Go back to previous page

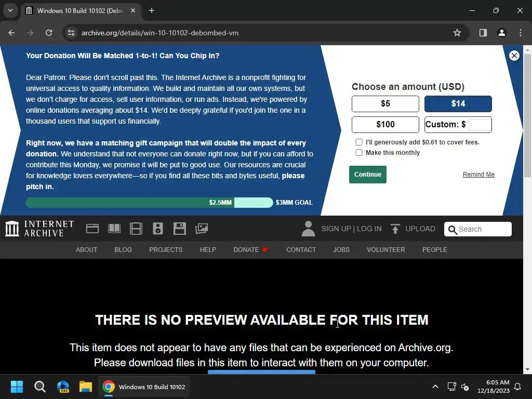[11, 33]
